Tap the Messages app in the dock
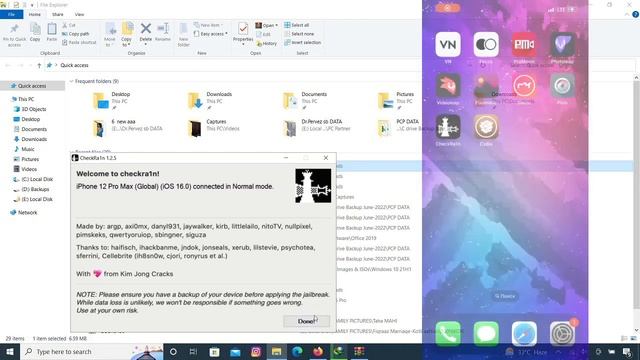This screenshot has width=640, height=360. tap(486, 334)
